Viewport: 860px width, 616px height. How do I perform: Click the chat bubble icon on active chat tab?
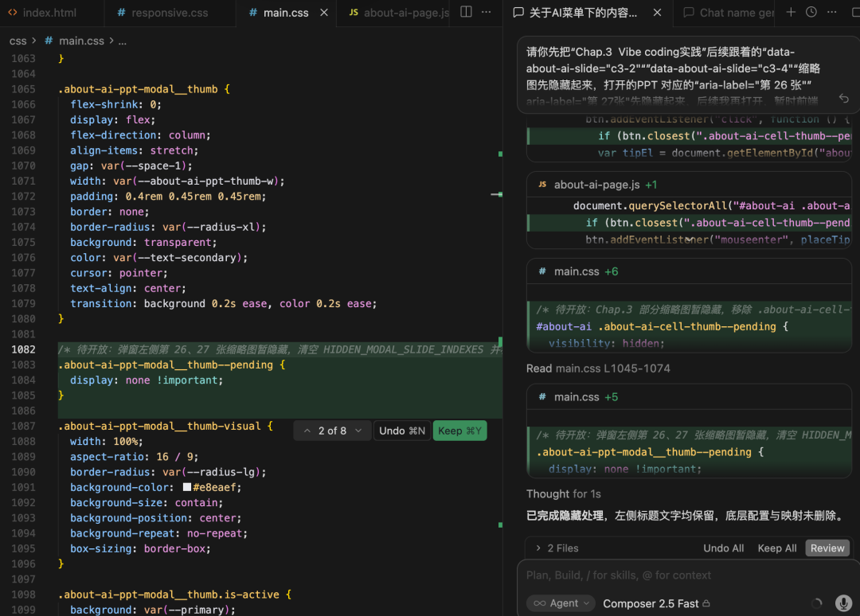(518, 13)
